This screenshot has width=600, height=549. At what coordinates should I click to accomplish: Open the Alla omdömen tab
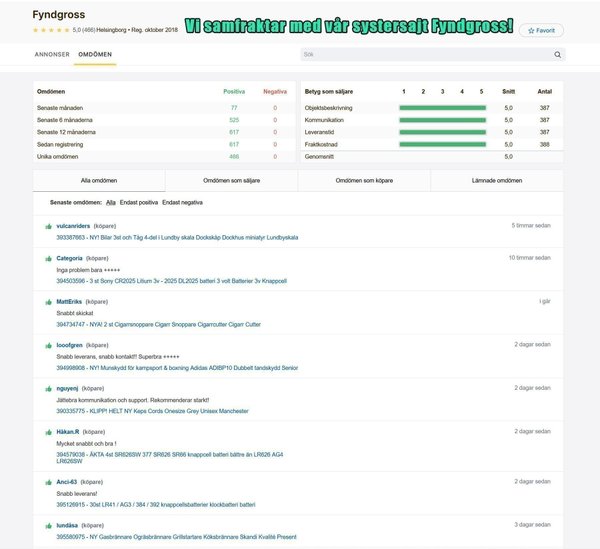(x=99, y=181)
